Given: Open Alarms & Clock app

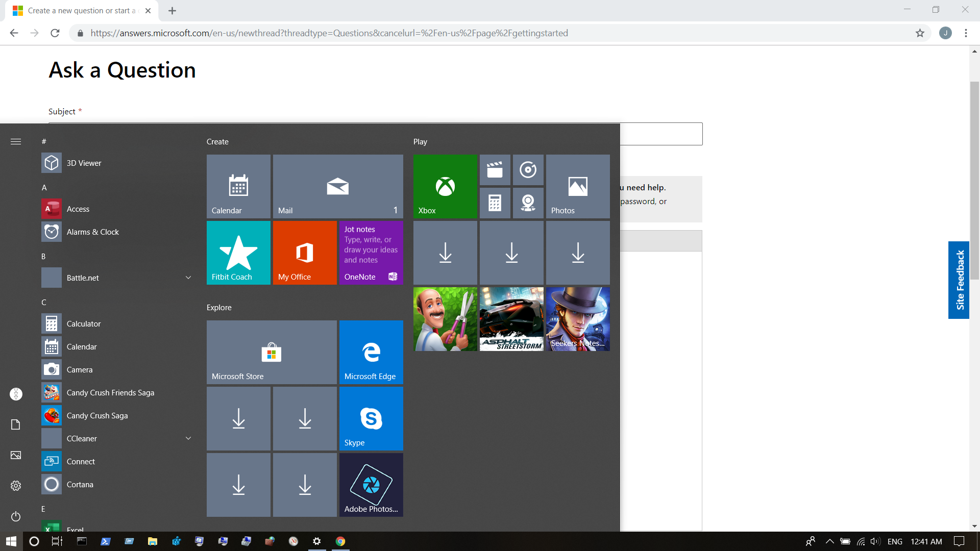Looking at the screenshot, I should pos(116,232).
